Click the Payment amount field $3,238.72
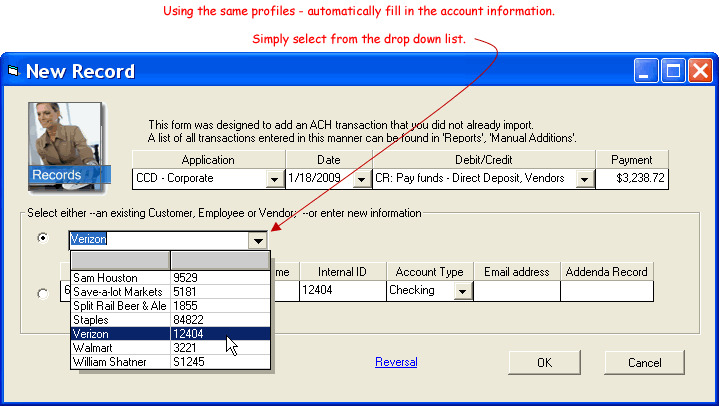The image size is (719, 406). tap(632, 178)
